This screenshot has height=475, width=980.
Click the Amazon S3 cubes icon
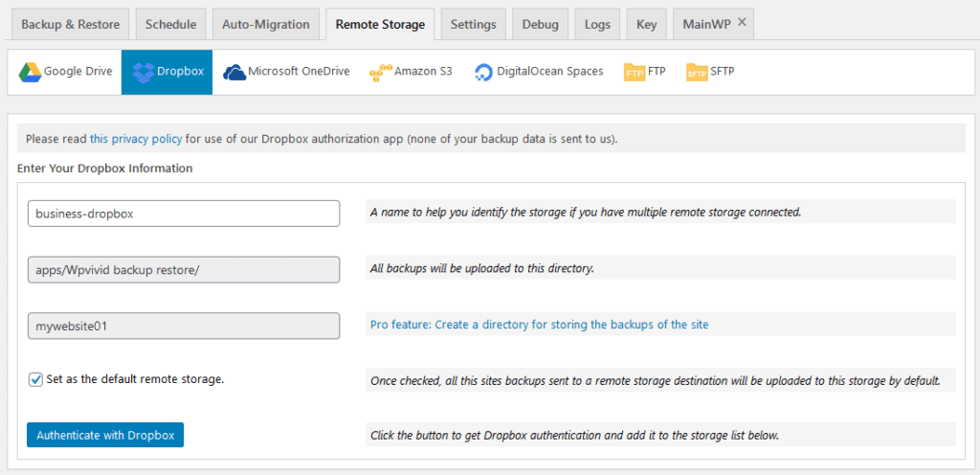pyautogui.click(x=380, y=73)
